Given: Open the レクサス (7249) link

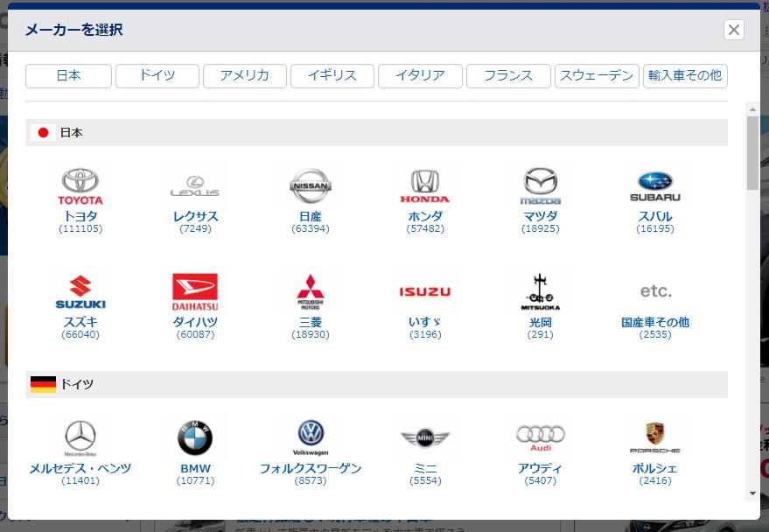Looking at the screenshot, I should coord(195,221).
